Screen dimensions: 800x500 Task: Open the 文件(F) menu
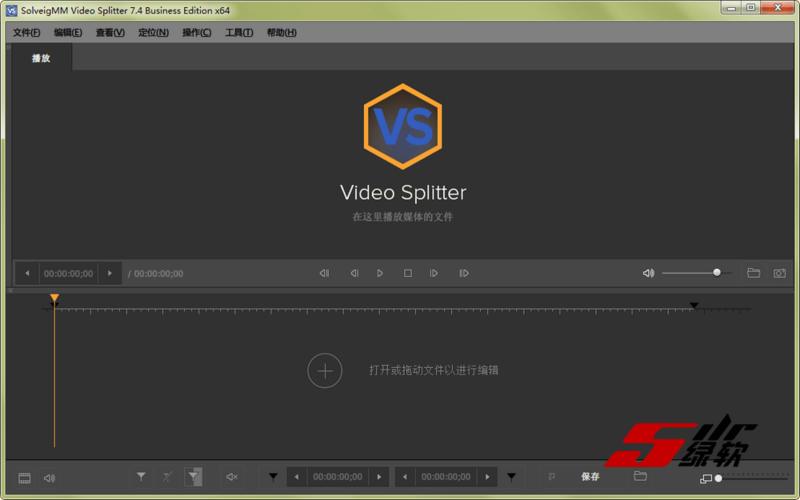(x=27, y=33)
